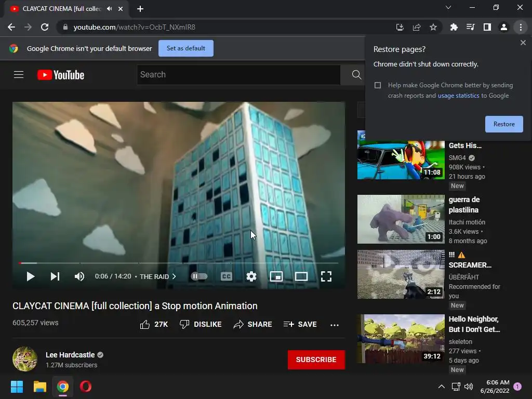Open SCREAMER video thumbnail
Viewport: 532px width, 399px height.
pyautogui.click(x=401, y=274)
